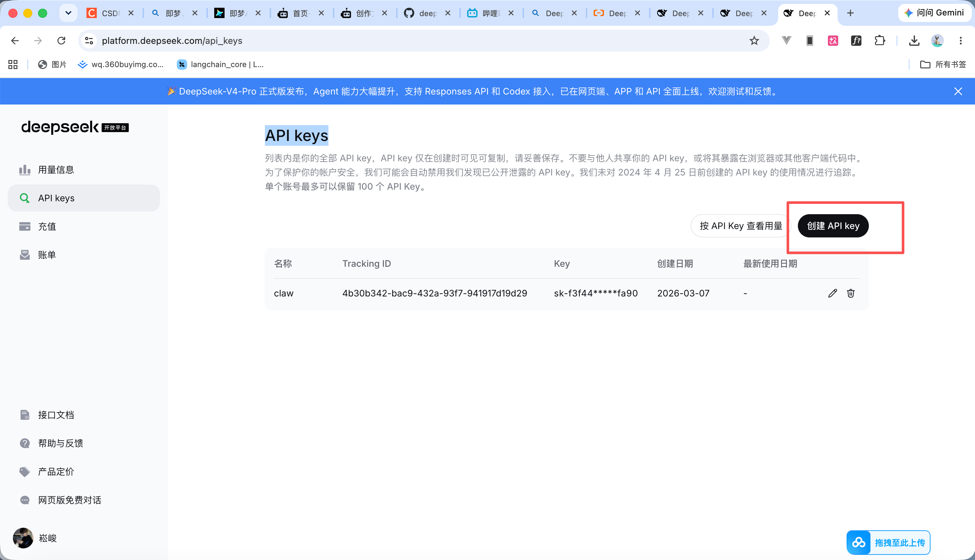Open 接口文档 link in sidebar
Image resolution: width=975 pixels, height=560 pixels.
(84, 415)
